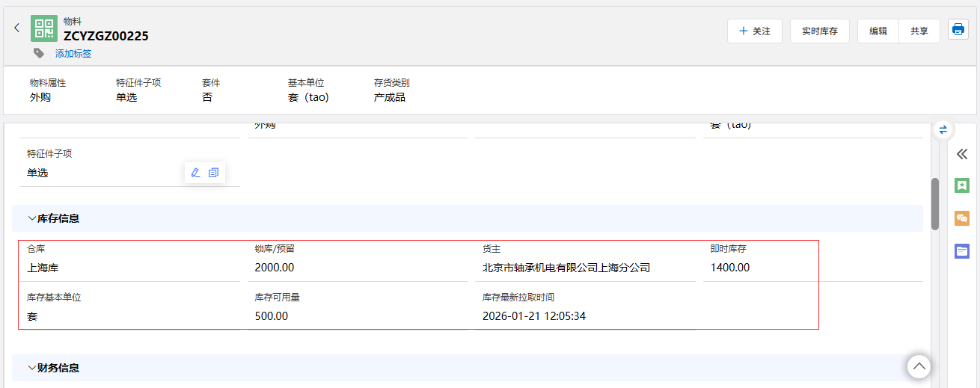Open the orange chat bubbles sidebar icon
980x388 pixels.
[962, 218]
